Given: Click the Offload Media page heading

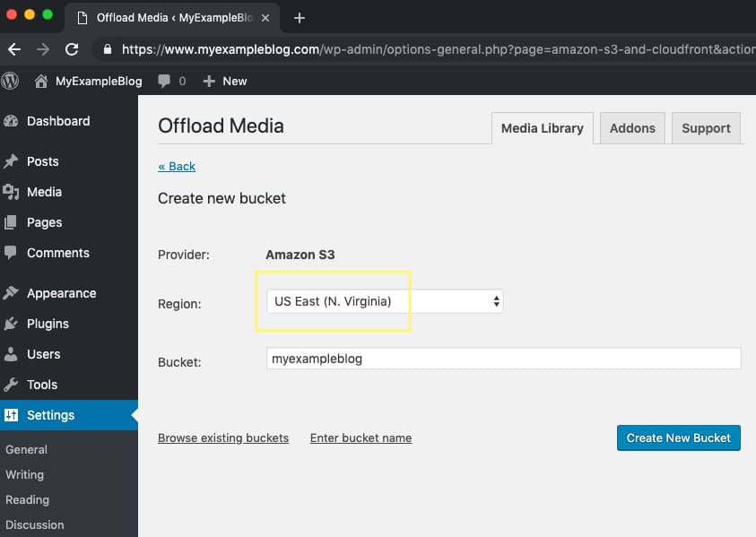Looking at the screenshot, I should pos(221,126).
